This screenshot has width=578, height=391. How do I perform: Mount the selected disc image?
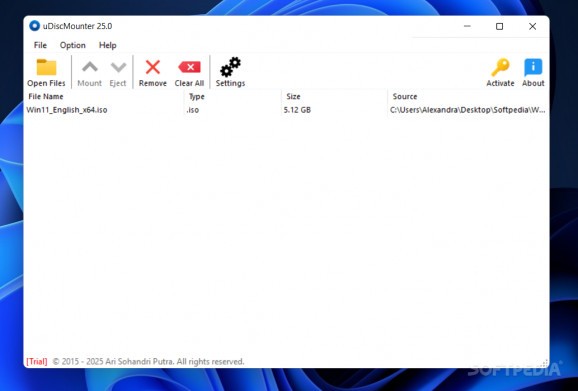tap(90, 73)
